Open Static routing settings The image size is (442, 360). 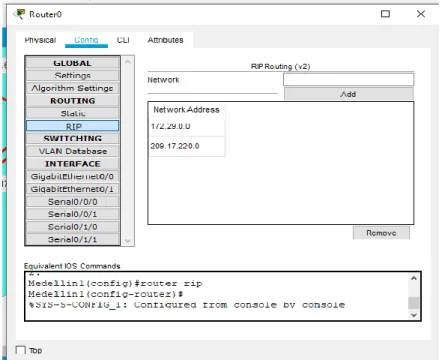pyautogui.click(x=73, y=113)
